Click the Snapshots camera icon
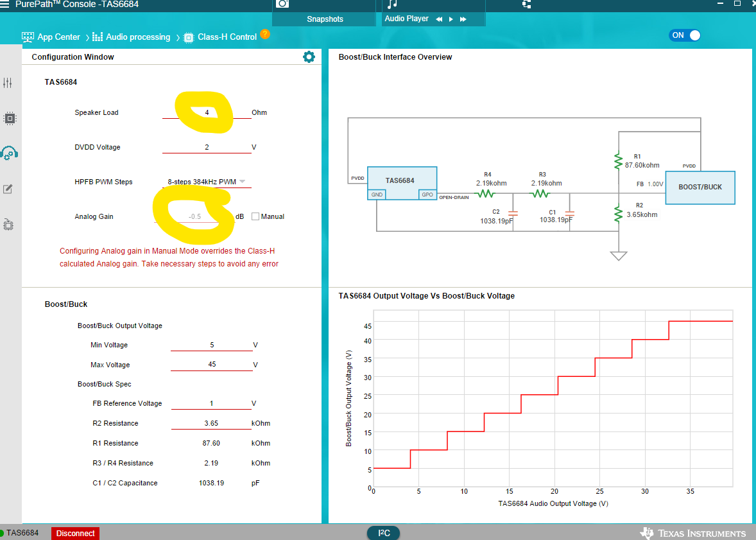The height and width of the screenshot is (540, 756). coord(282,3)
